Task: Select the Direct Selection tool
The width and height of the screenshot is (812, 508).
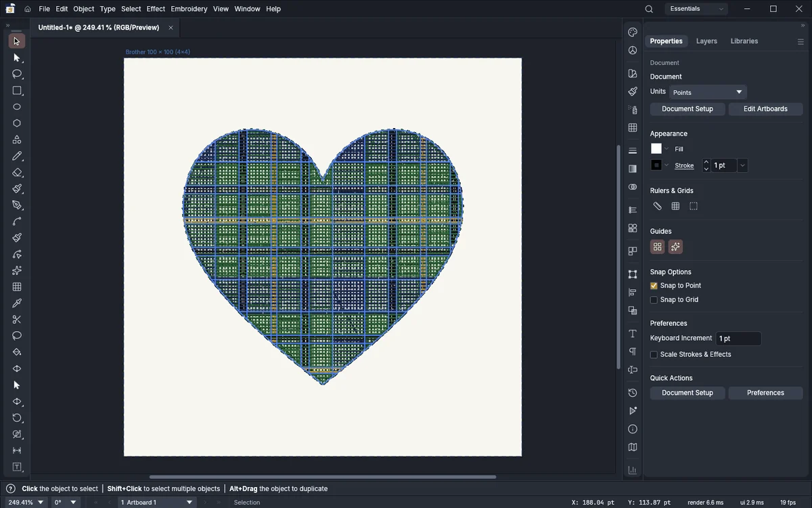Action: tap(17, 58)
